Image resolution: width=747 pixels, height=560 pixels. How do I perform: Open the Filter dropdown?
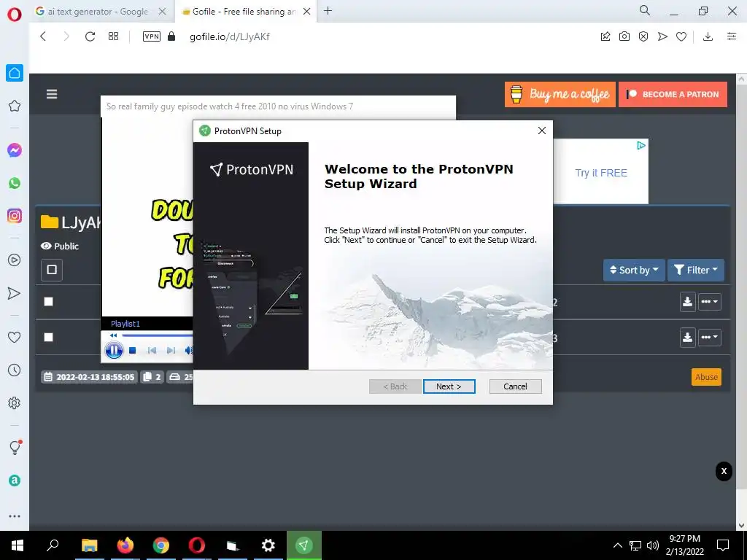[695, 270]
